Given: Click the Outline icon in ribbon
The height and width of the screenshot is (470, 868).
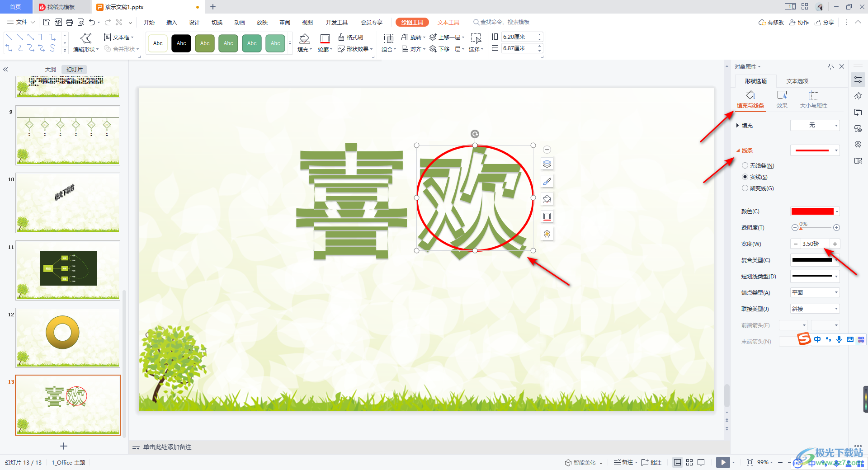Looking at the screenshot, I should (325, 38).
